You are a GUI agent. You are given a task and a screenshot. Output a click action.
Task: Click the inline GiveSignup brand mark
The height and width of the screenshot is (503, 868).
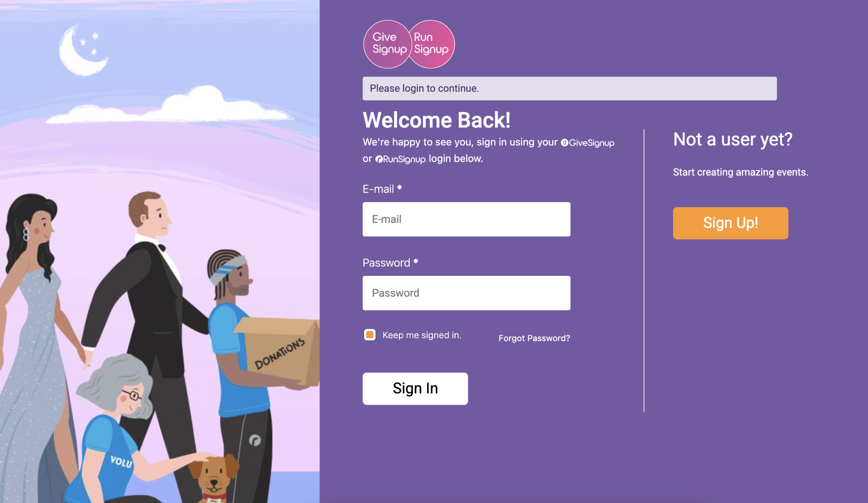587,143
